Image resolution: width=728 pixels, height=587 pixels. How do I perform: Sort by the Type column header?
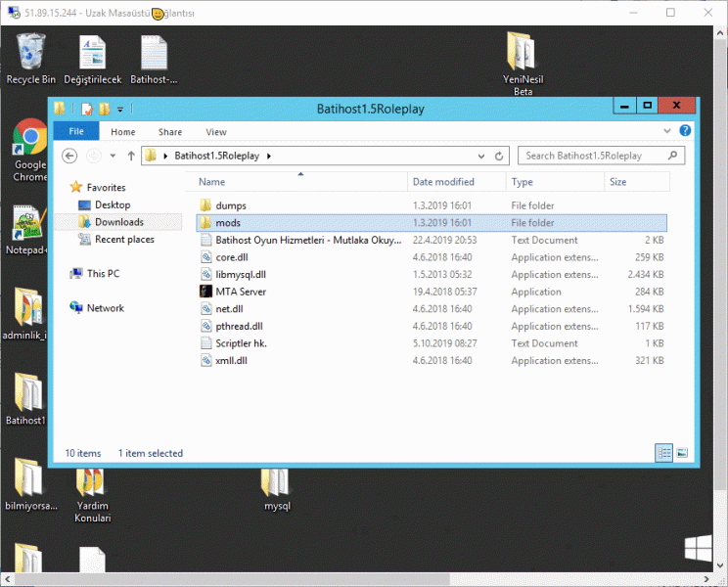[555, 182]
